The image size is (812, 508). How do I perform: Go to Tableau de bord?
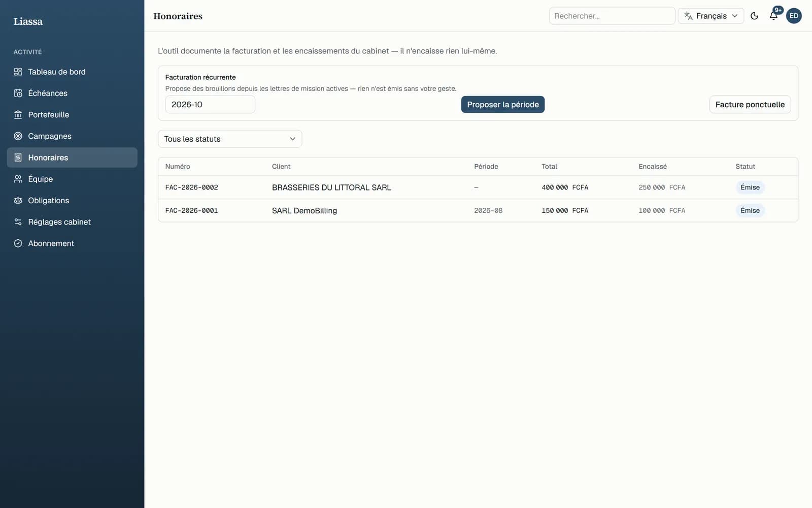[x=72, y=72]
